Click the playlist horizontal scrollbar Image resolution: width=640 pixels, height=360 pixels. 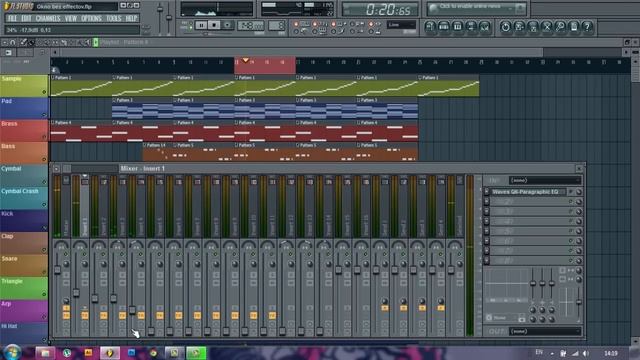click(302, 52)
